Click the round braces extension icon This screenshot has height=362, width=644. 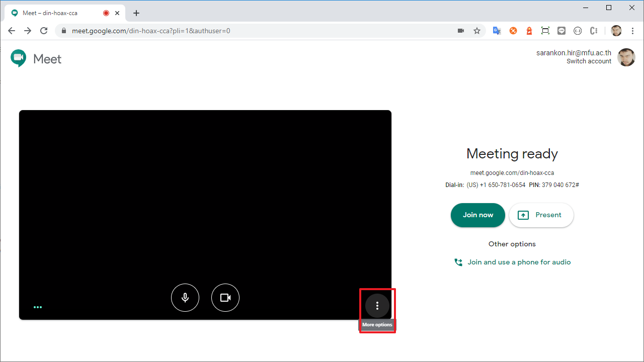click(578, 31)
